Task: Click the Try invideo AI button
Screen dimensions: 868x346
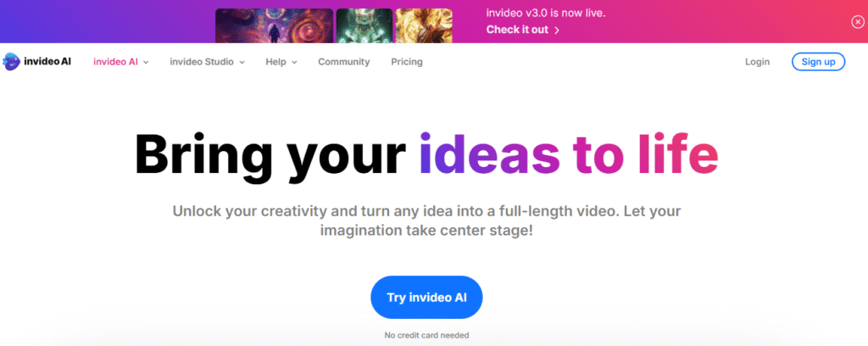Action: 426,298
